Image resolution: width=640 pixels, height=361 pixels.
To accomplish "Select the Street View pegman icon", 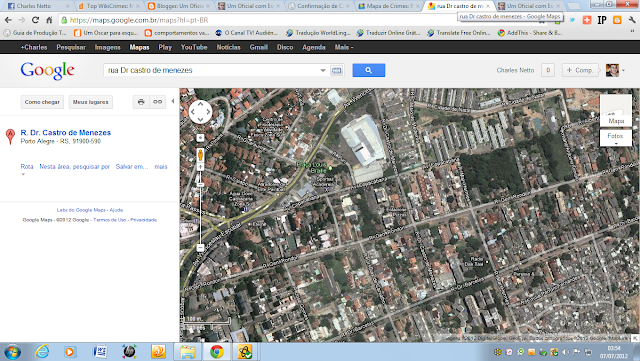I will click(200, 155).
